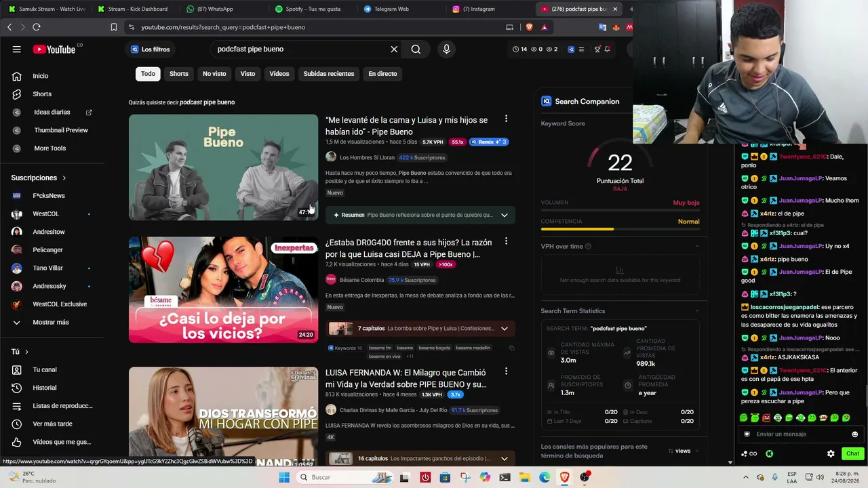Open options for the Luisa Fernanda W video
Image resolution: width=868 pixels, height=488 pixels.
pos(506,371)
